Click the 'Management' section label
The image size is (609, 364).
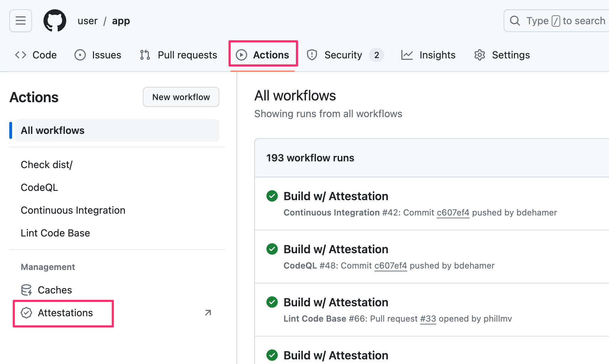coord(48,267)
